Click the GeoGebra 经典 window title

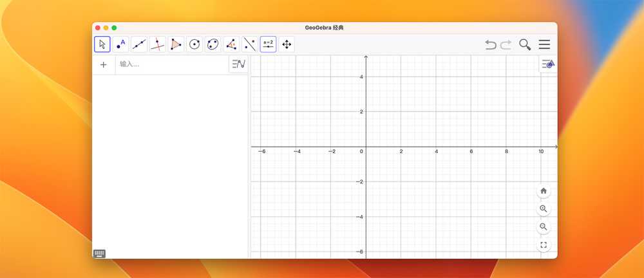[324, 28]
